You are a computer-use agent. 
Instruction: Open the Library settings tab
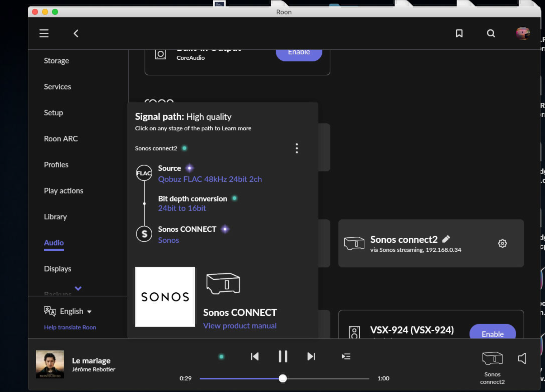(x=55, y=217)
